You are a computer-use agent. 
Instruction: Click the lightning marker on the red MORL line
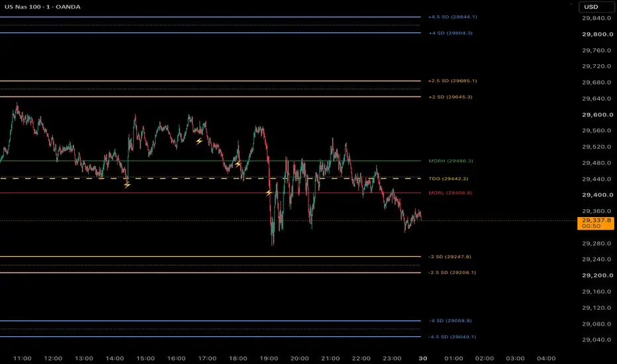(269, 193)
